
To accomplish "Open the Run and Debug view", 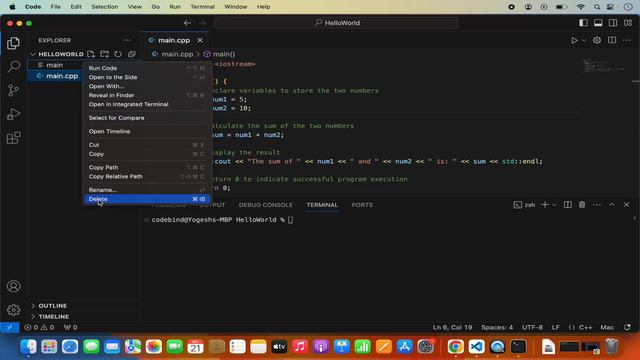I will 13,114.
